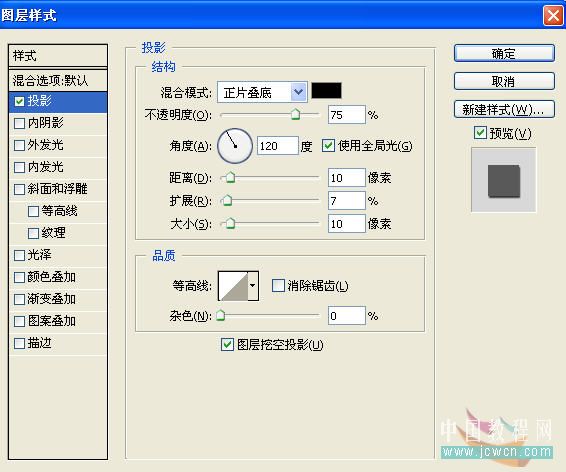Click the black shadow color swatch
Image resolution: width=566 pixels, height=472 pixels.
[x=326, y=91]
